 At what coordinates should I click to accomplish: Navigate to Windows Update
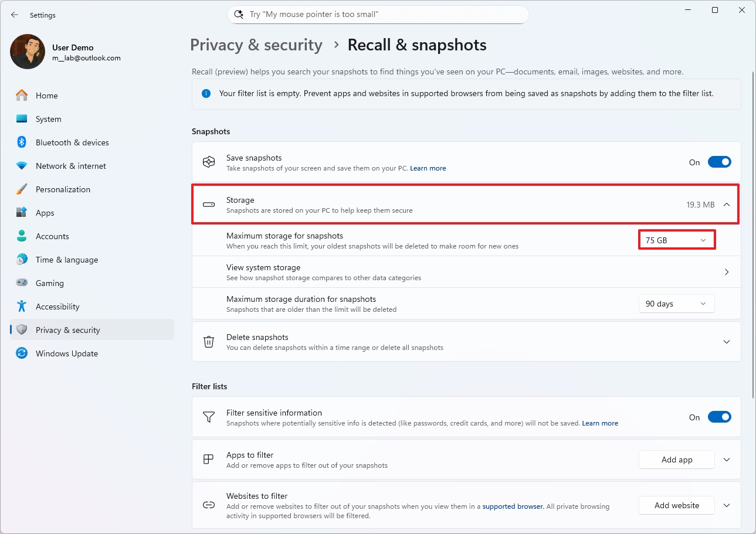66,353
